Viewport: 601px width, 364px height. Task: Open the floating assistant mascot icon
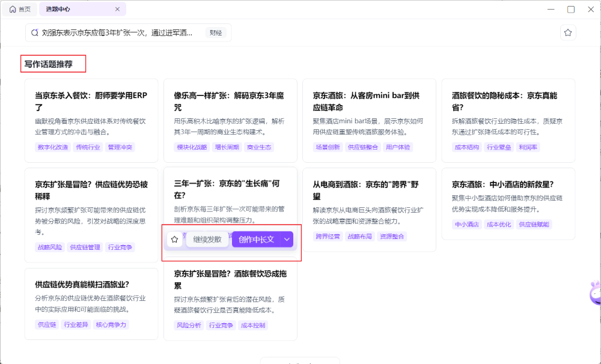(595, 293)
